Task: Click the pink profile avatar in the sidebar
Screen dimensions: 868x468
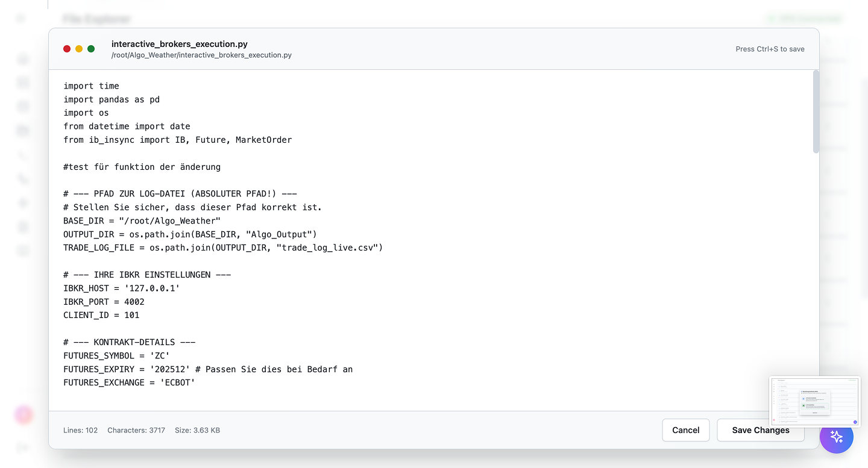Action: (23, 415)
